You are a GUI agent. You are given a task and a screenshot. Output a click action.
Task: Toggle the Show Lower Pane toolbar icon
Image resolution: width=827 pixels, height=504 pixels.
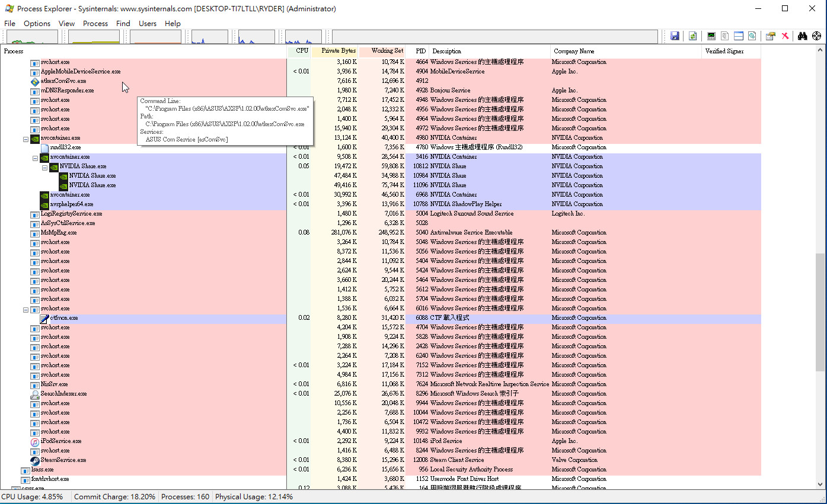[739, 36]
